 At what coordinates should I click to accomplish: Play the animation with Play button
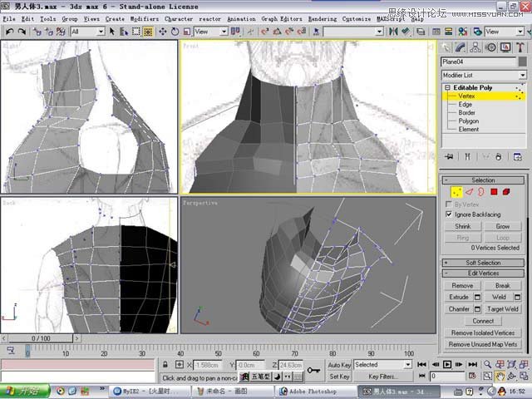447,364
